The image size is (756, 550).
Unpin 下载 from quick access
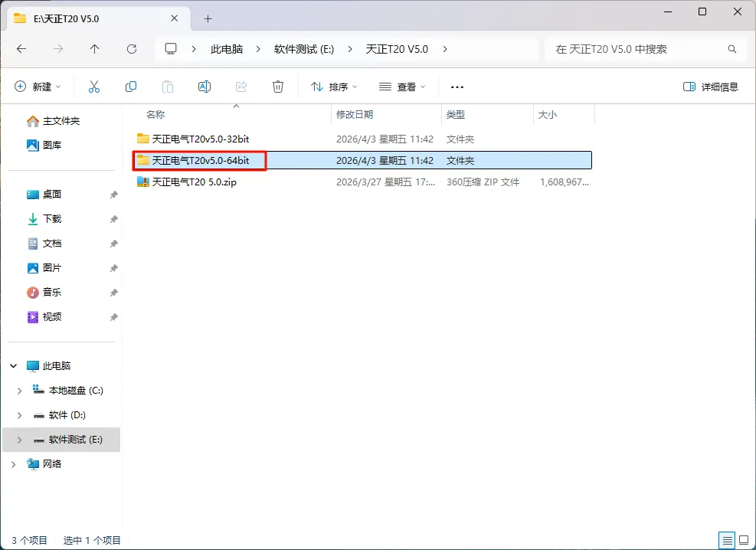(x=114, y=219)
